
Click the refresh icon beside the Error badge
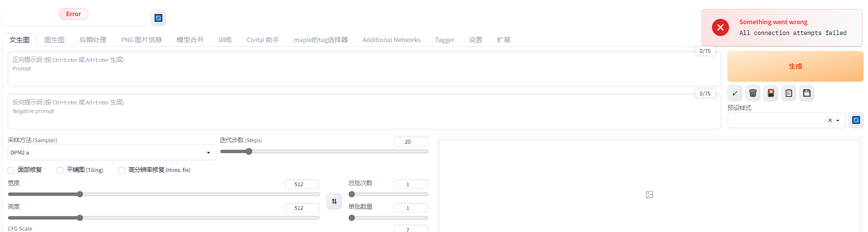(158, 18)
